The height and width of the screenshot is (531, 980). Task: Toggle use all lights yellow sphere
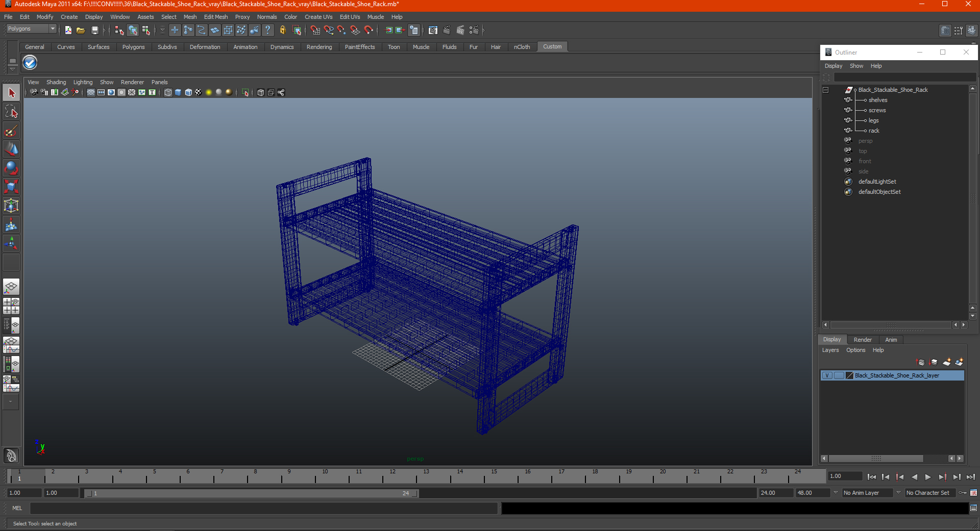209,92
